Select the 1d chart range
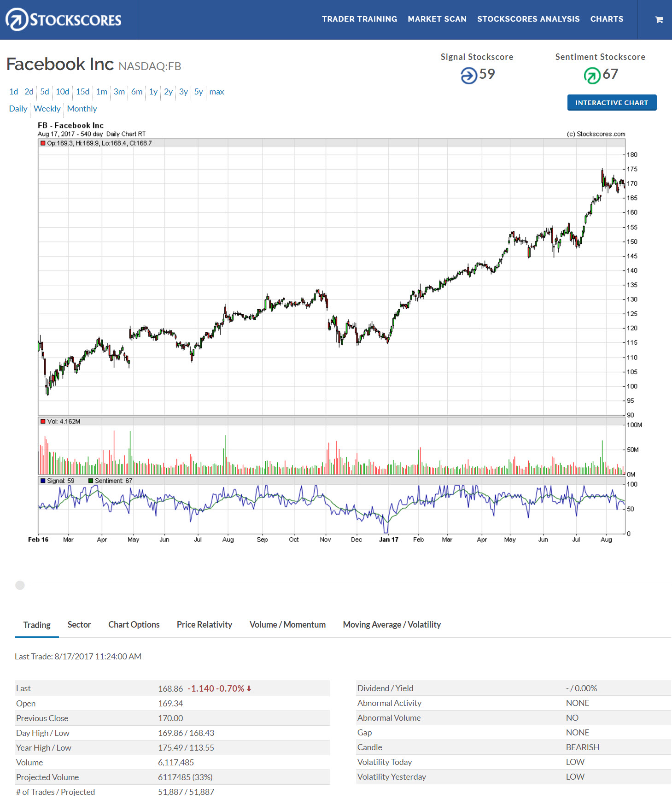The width and height of the screenshot is (672, 799). point(14,92)
